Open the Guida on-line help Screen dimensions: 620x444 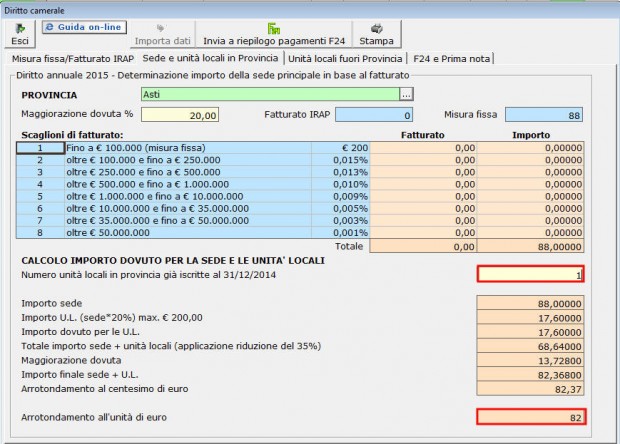(x=84, y=27)
